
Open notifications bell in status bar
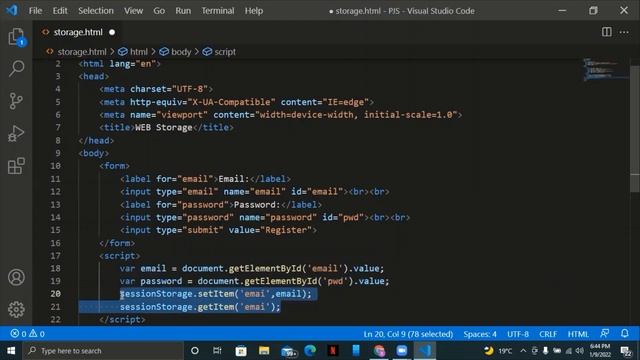coord(624,333)
